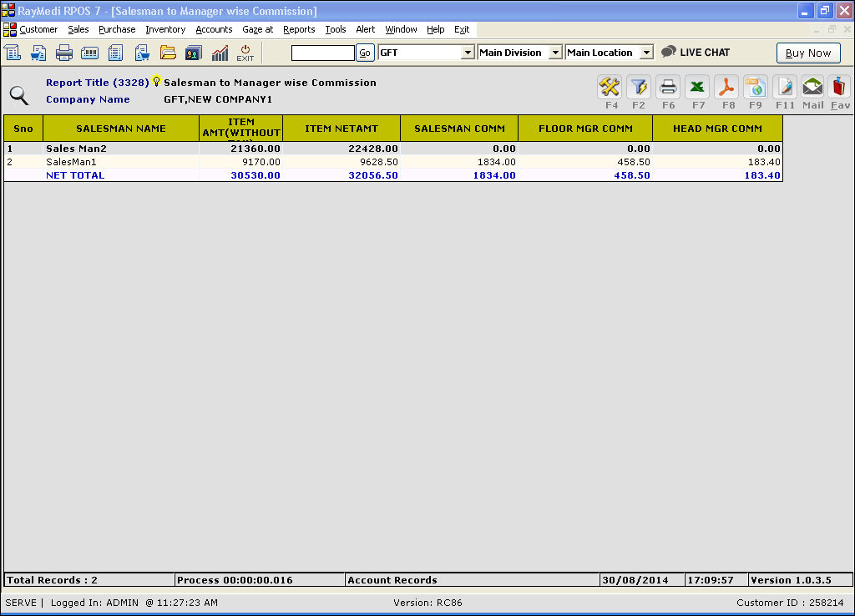
Task: Click the barcode icon in the toolbar
Action: click(x=89, y=53)
